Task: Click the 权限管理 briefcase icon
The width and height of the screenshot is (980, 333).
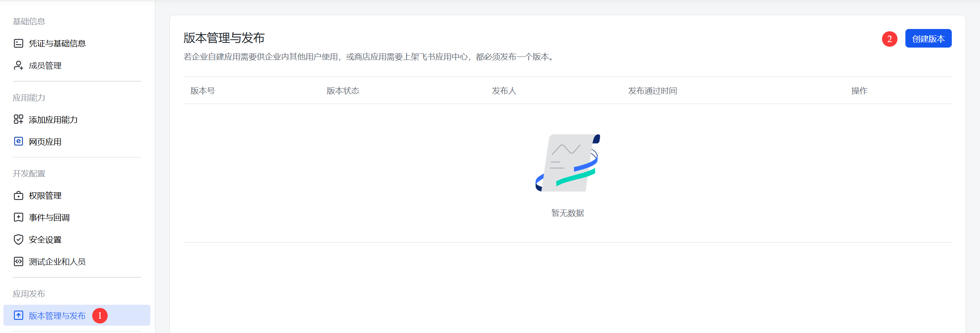Action: 18,196
